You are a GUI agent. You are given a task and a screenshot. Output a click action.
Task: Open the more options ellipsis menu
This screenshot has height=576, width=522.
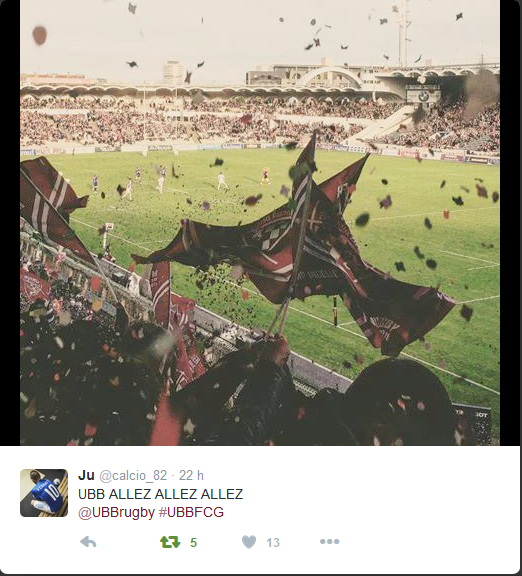(330, 541)
